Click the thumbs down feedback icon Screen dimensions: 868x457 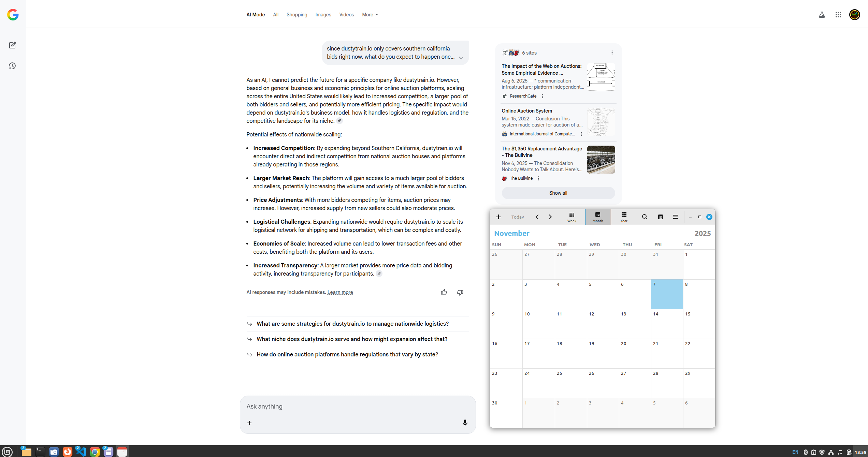pos(460,292)
